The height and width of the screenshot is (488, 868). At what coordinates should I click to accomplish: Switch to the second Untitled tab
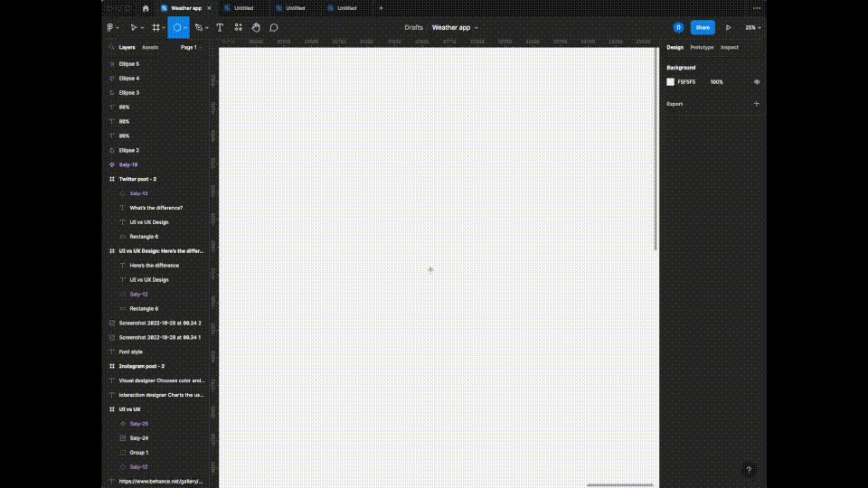tap(296, 8)
